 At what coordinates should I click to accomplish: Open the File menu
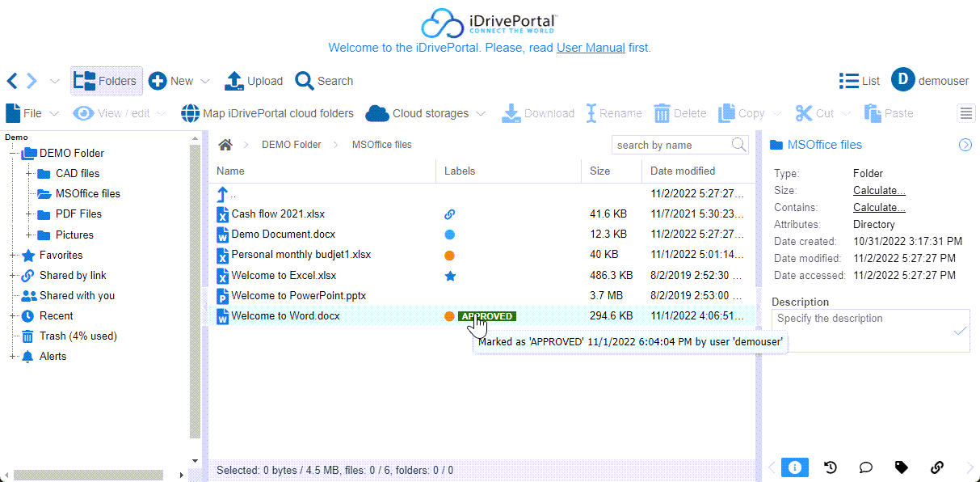pos(32,113)
